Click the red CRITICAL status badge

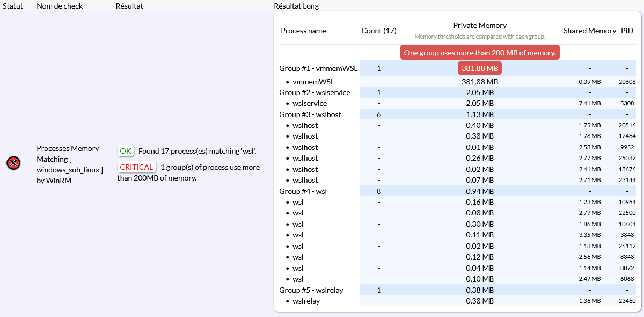[136, 167]
